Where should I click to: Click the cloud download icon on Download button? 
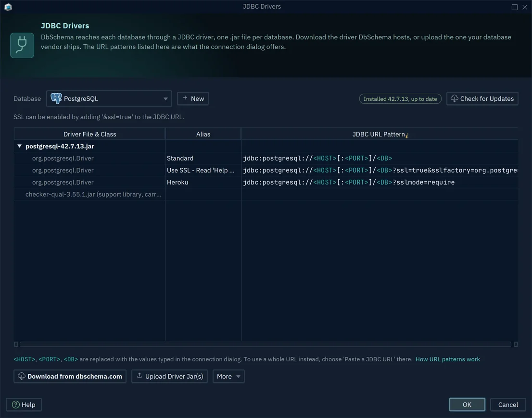point(21,376)
